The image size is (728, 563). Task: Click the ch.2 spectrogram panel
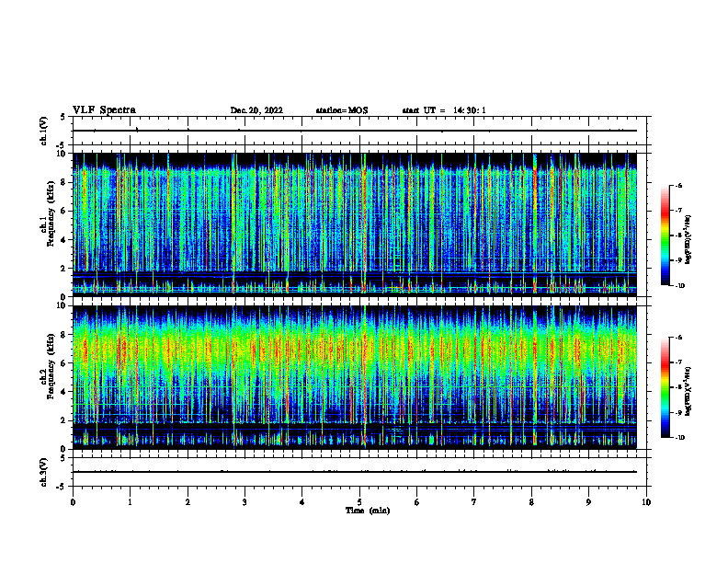click(355, 377)
